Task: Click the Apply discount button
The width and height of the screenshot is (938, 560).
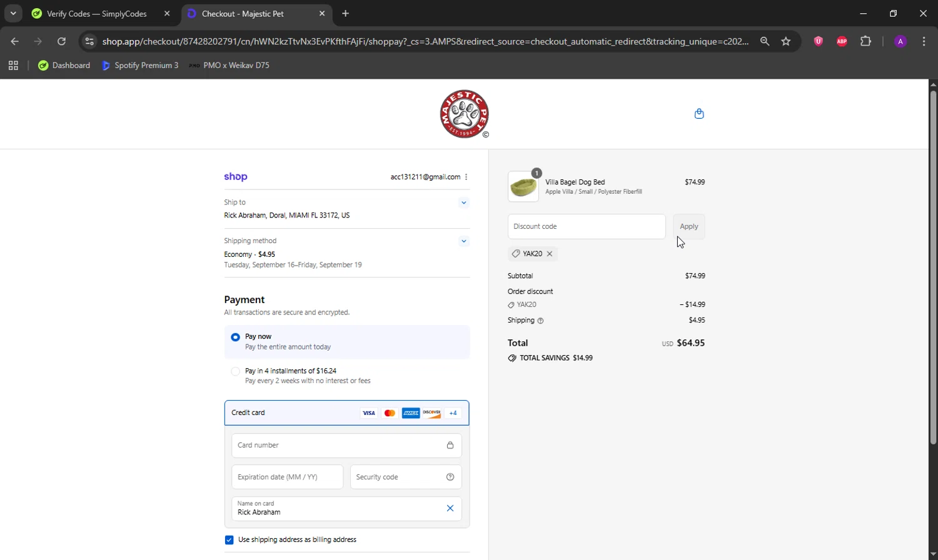Action: pyautogui.click(x=689, y=226)
